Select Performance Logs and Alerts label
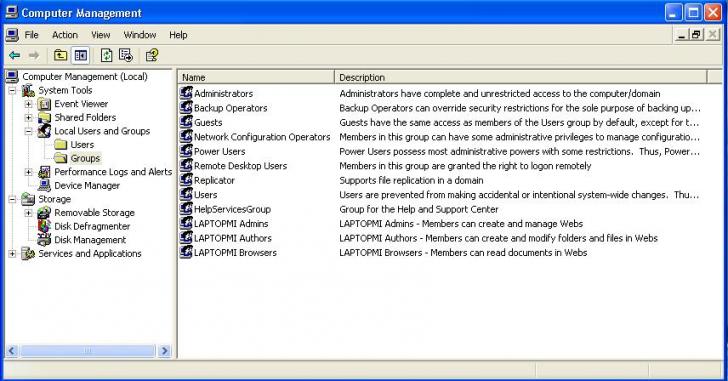 [113, 172]
